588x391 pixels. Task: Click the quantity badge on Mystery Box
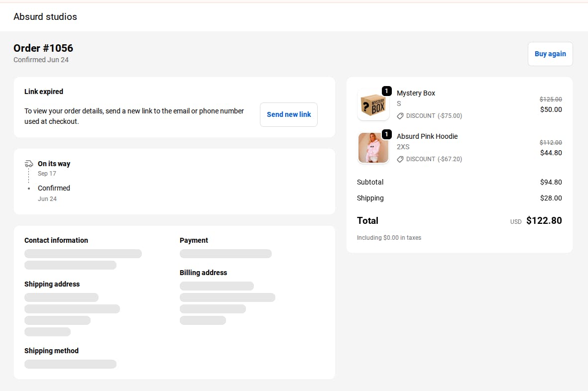click(386, 91)
